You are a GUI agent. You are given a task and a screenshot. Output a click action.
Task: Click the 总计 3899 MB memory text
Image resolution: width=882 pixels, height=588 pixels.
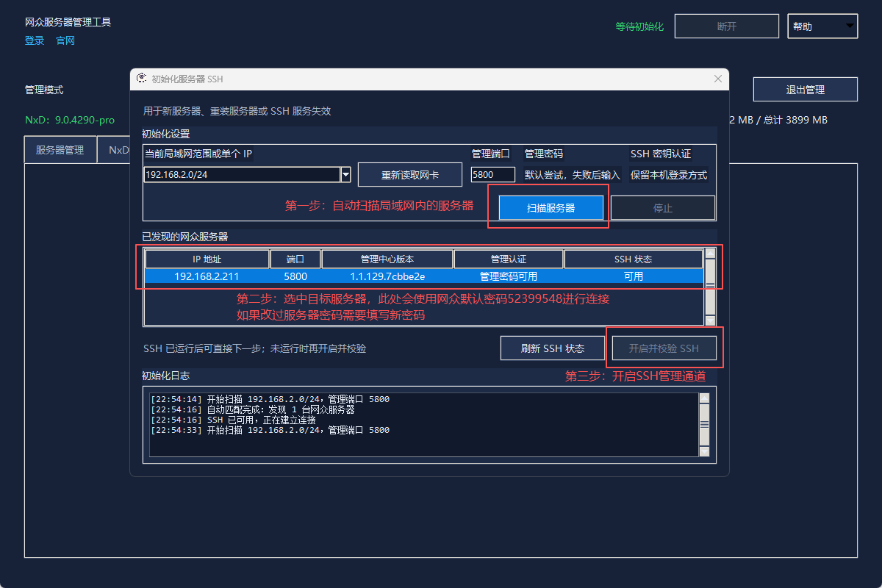click(x=795, y=120)
